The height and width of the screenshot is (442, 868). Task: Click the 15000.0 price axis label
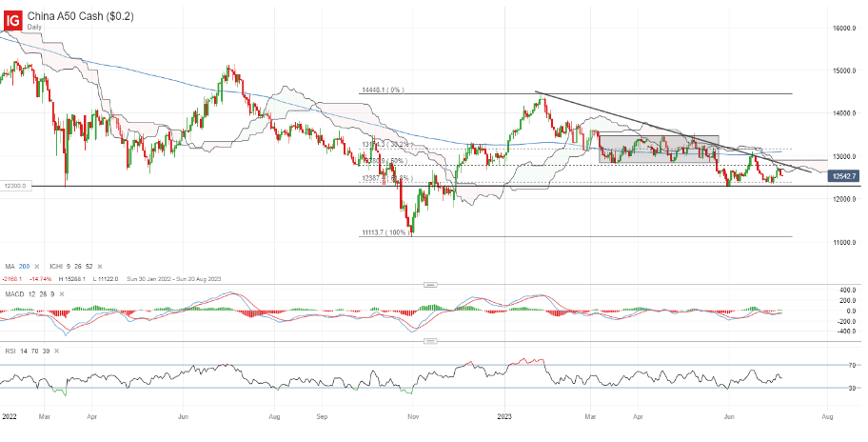coord(843,70)
